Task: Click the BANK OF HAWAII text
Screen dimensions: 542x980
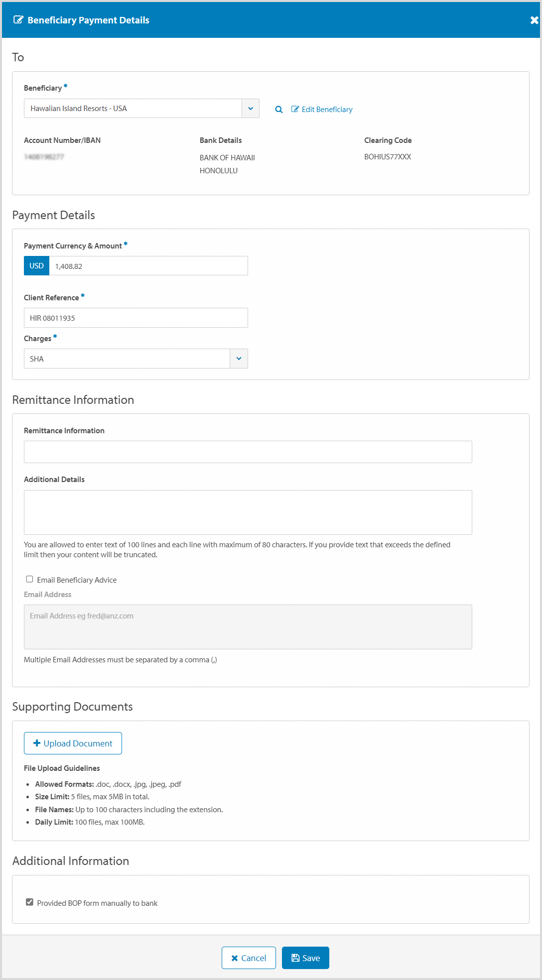Action: click(227, 158)
